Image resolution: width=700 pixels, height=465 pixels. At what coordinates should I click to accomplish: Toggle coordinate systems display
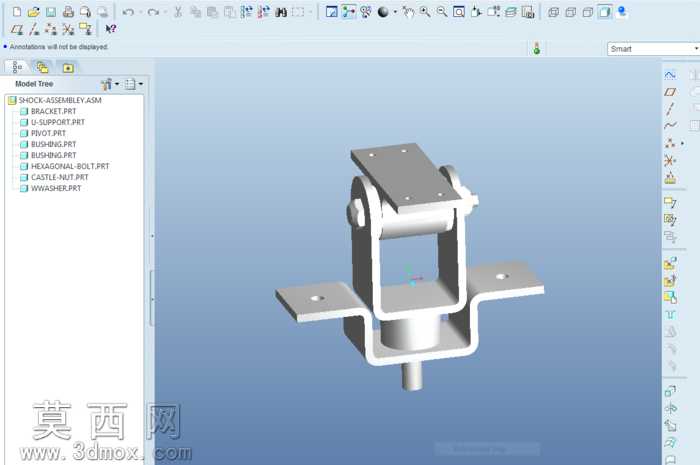[x=68, y=29]
